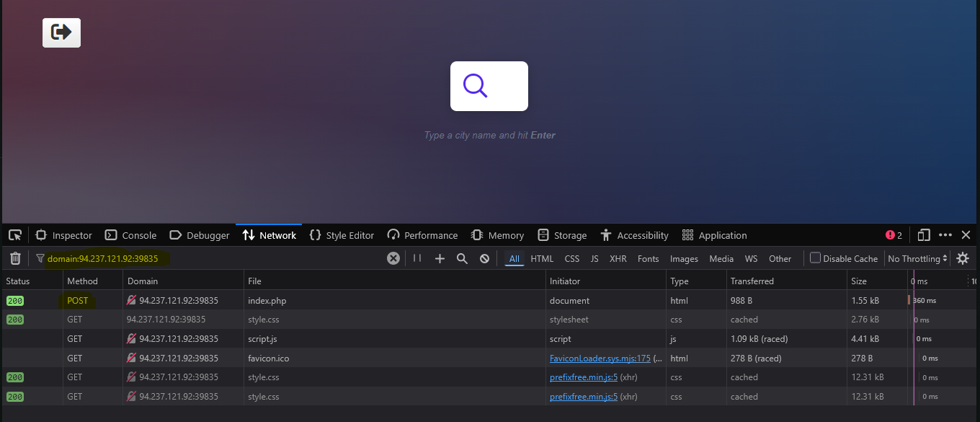Screen dimensions: 980x422
Task: Search within network requests
Action: [462, 258]
